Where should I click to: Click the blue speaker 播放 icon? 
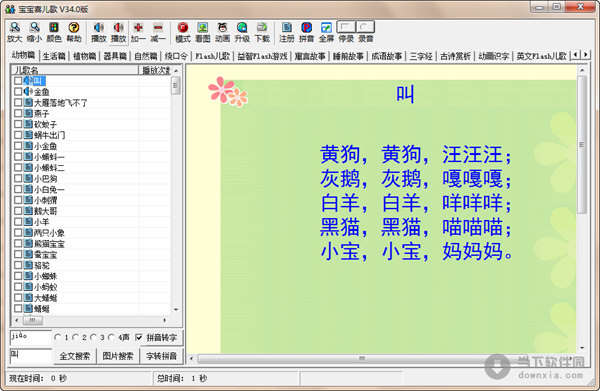99,27
